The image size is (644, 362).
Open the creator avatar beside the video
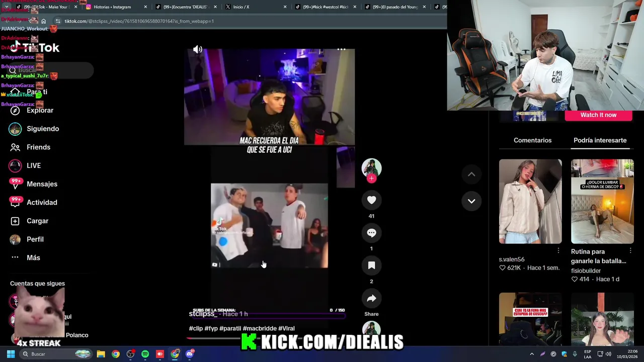[371, 167]
